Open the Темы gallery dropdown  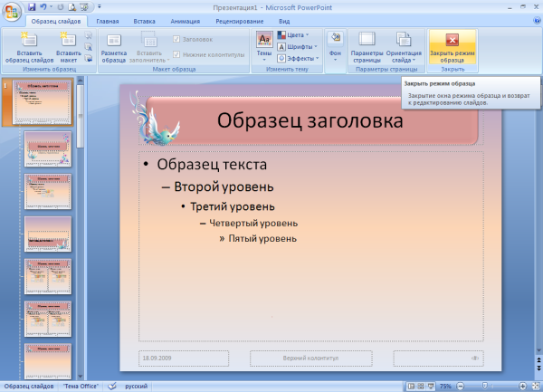[264, 47]
